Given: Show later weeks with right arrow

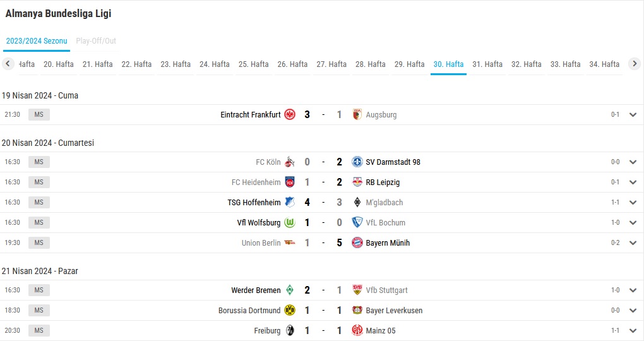Looking at the screenshot, I should pyautogui.click(x=635, y=64).
